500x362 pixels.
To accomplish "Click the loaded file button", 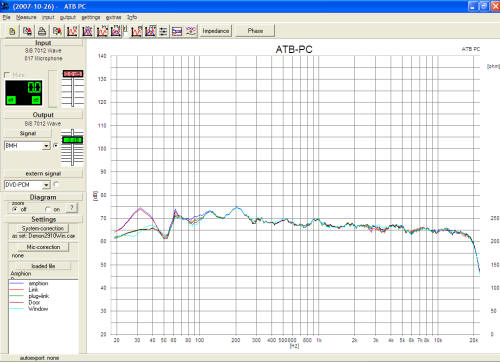I will pos(43,266).
